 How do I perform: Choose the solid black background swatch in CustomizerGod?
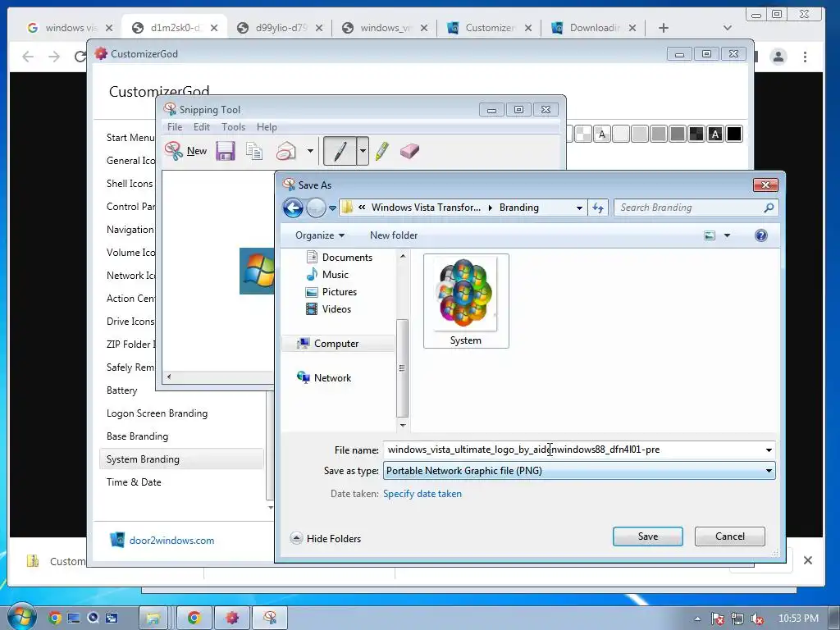tap(734, 134)
